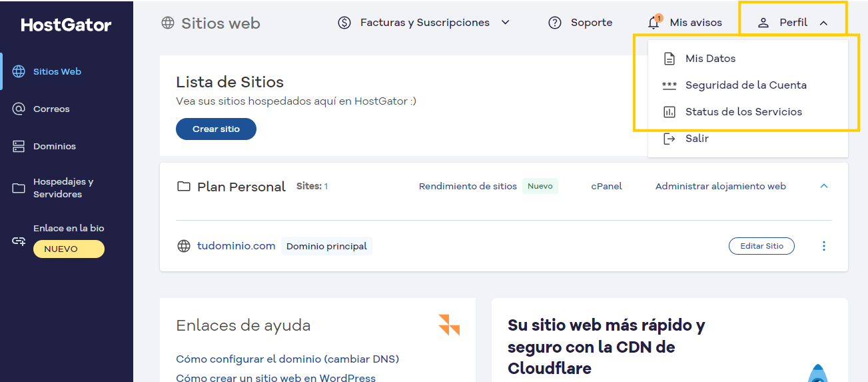Screen dimensions: 868x382
Task: Click the Crear sitio button
Action: 216,129
